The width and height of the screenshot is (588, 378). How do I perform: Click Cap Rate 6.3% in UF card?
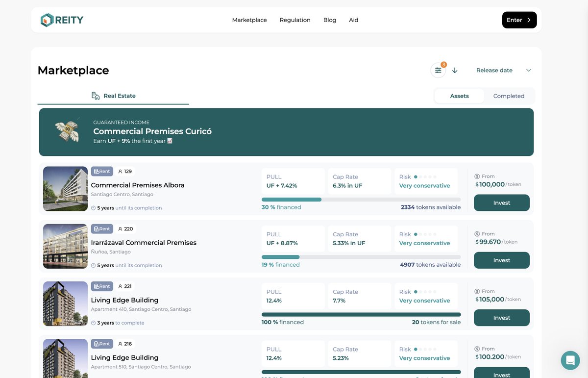(x=360, y=181)
